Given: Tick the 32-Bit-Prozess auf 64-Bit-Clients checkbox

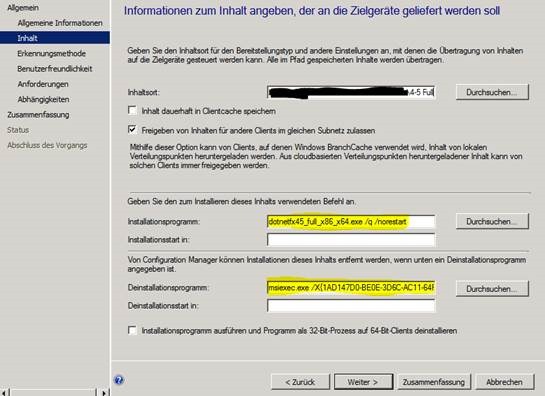Looking at the screenshot, I should tap(132, 330).
